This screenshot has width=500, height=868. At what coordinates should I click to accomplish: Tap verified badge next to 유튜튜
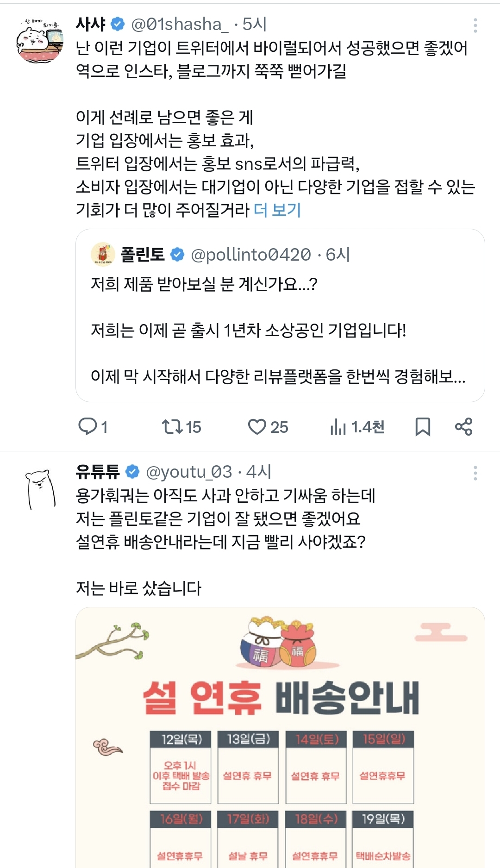click(132, 472)
